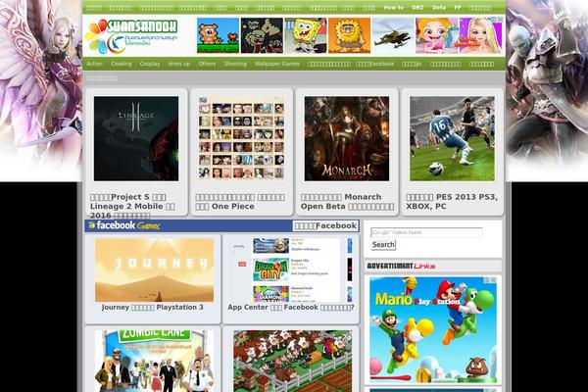Select the Shooting category
588x392 pixels.
[x=235, y=64]
